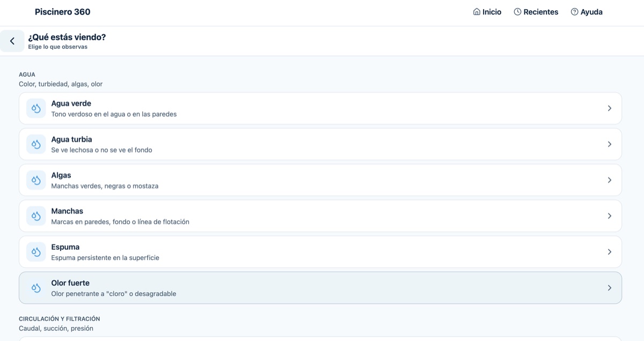The image size is (644, 341).
Task: Click the 'Elige lo que observas' subtitle
Action: tap(58, 47)
